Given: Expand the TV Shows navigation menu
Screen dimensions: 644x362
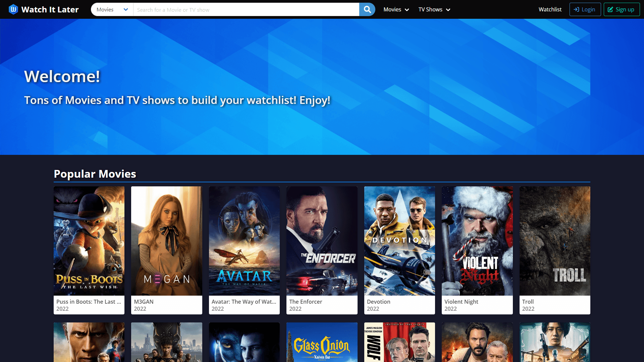Looking at the screenshot, I should pos(434,9).
